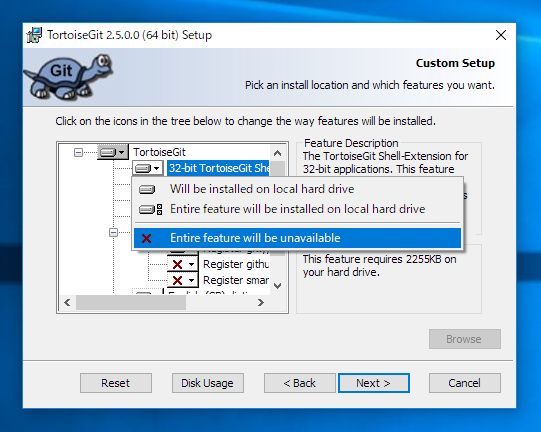Click the TortoiseGit installer title bar icon
Screen dimensions: 541x432
coord(35,35)
